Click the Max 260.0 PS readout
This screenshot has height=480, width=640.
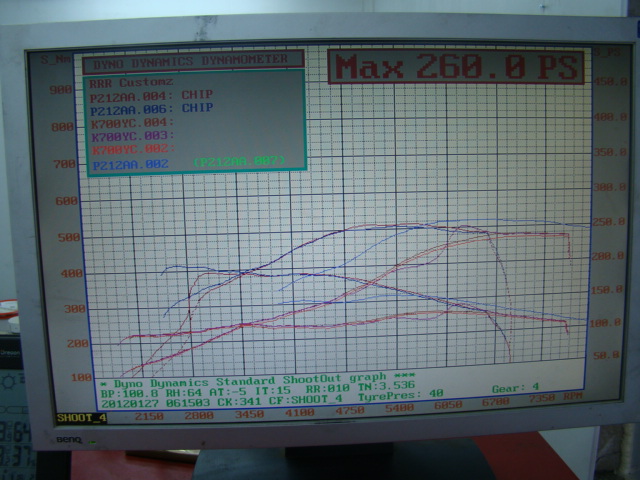click(x=456, y=66)
